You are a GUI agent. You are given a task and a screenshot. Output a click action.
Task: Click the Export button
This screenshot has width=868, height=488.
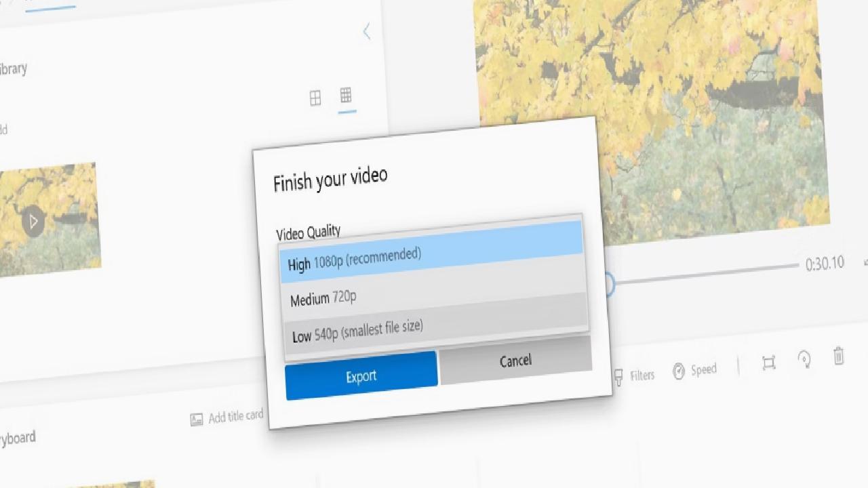pyautogui.click(x=361, y=375)
